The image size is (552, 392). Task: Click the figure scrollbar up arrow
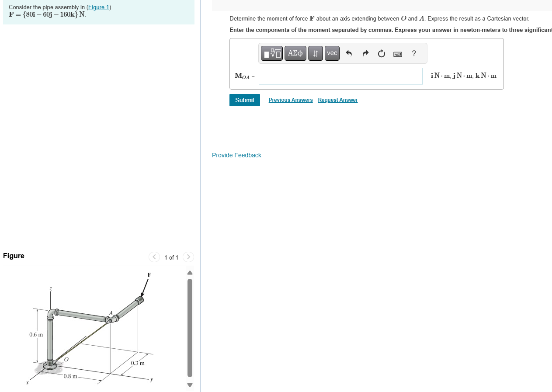[189, 272]
